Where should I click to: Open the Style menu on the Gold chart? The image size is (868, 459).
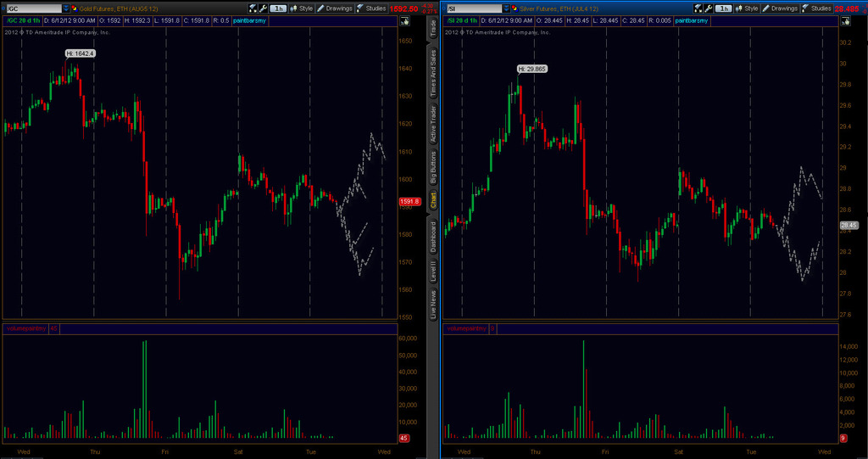click(302, 8)
